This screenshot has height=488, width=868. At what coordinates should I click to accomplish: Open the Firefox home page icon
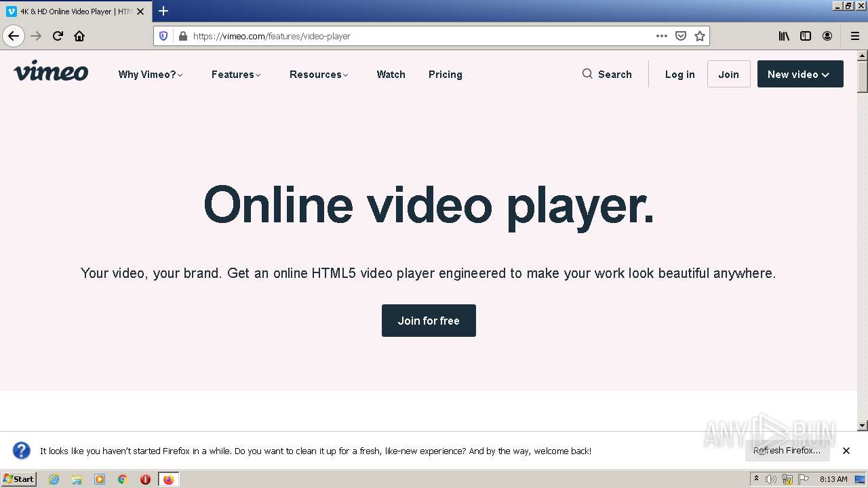(x=79, y=36)
